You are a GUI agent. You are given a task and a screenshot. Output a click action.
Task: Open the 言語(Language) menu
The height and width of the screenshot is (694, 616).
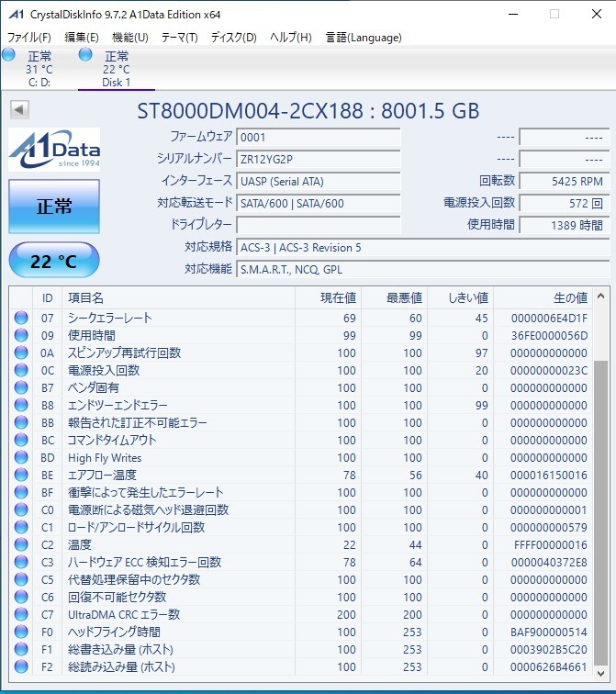click(x=364, y=37)
